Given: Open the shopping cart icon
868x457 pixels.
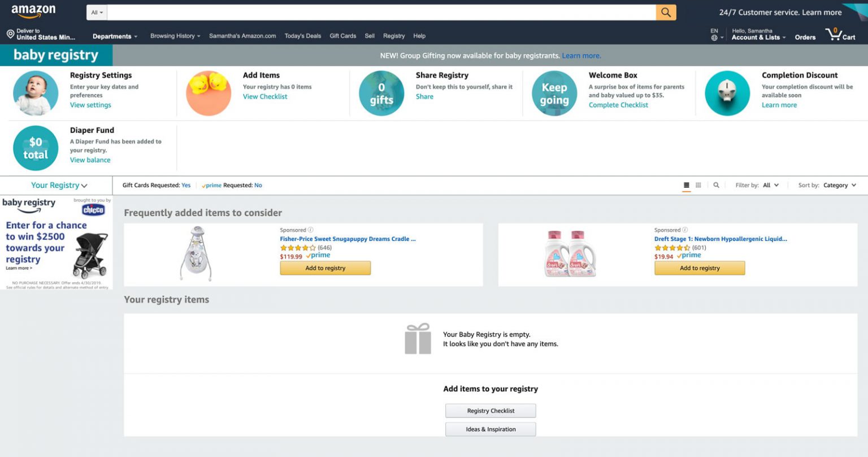Looking at the screenshot, I should [x=840, y=35].
